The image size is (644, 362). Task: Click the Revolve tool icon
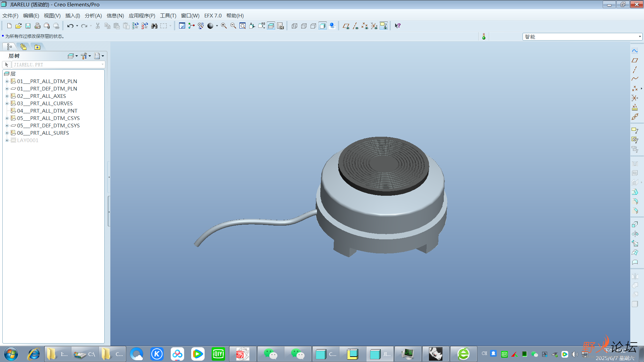click(x=635, y=234)
